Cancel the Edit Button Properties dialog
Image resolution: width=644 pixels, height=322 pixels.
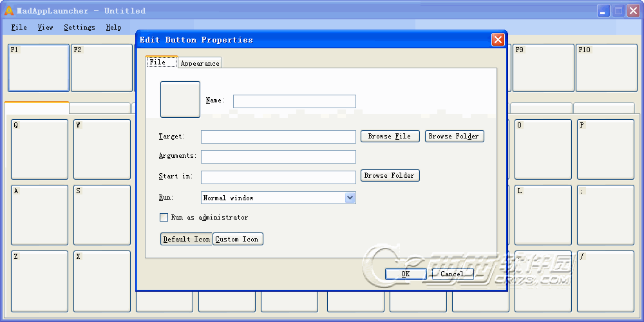(x=453, y=274)
